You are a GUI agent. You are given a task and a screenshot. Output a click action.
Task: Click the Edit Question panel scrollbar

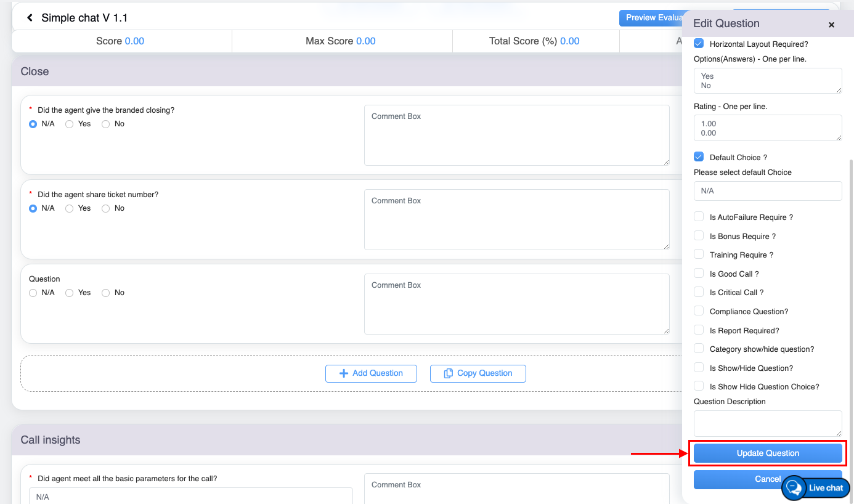click(851, 277)
